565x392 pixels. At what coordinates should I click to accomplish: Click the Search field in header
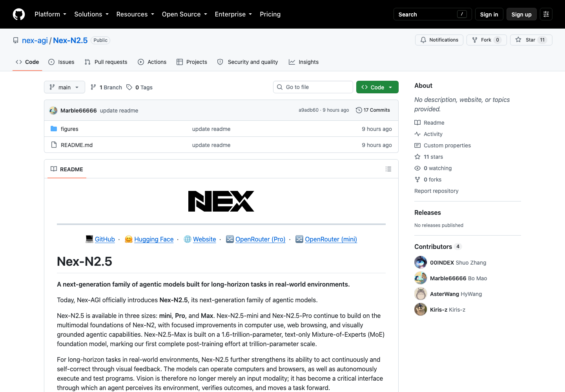click(x=432, y=14)
